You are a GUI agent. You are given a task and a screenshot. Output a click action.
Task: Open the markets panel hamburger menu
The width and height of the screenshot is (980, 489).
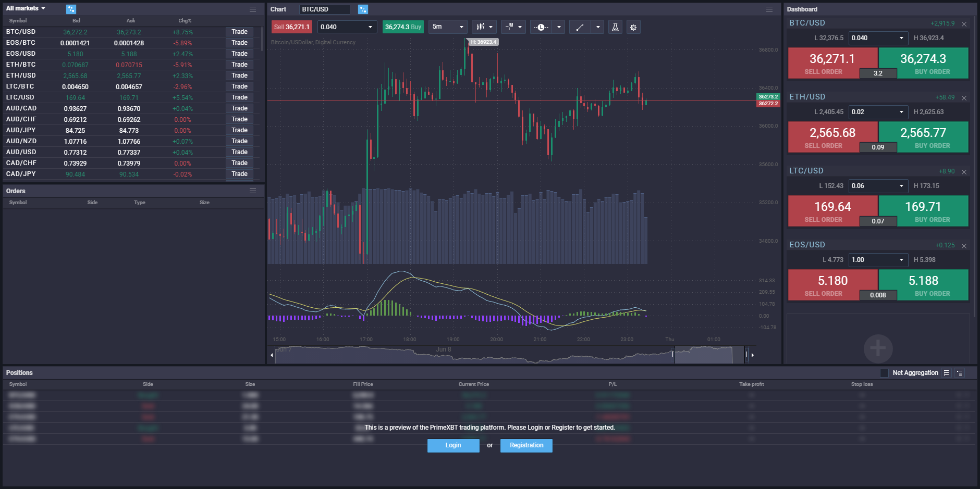pyautogui.click(x=253, y=9)
